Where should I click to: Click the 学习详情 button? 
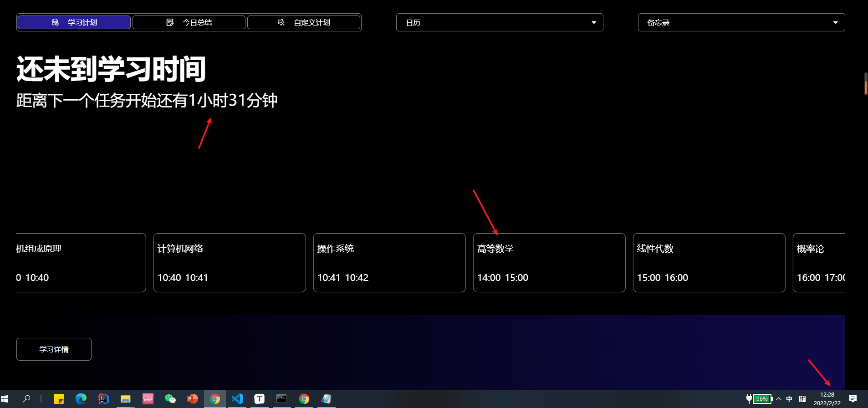pyautogui.click(x=54, y=349)
